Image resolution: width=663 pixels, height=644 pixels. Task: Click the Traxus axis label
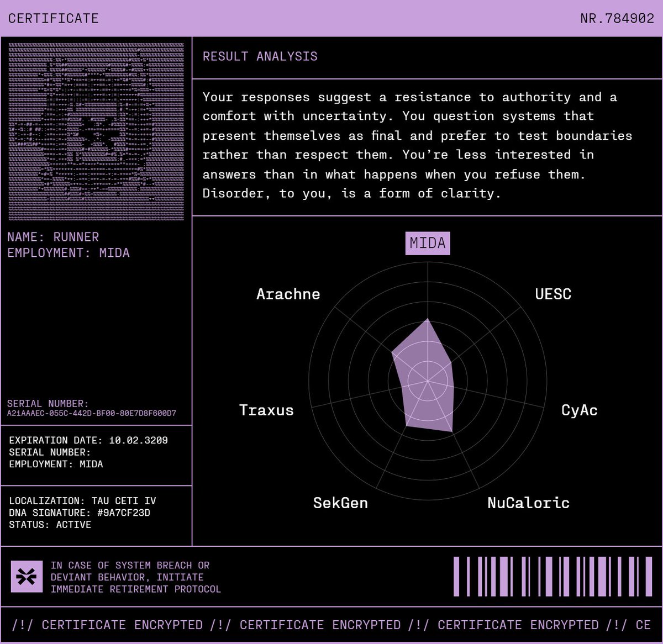(x=266, y=410)
